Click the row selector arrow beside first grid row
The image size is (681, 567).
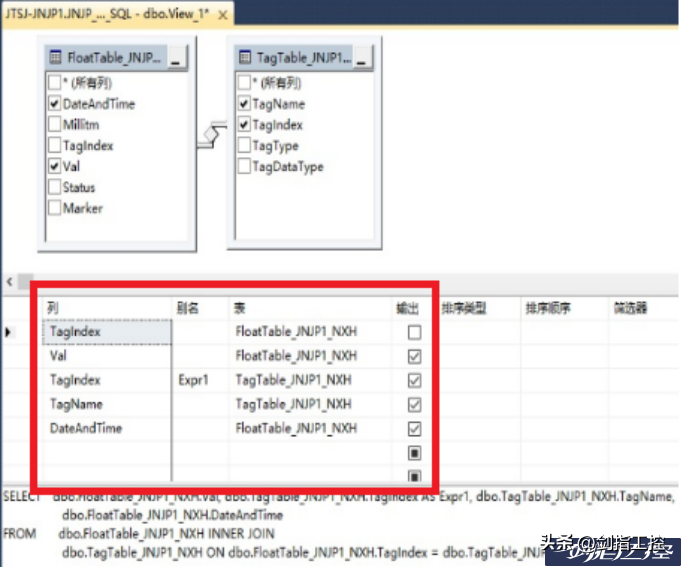[9, 331]
